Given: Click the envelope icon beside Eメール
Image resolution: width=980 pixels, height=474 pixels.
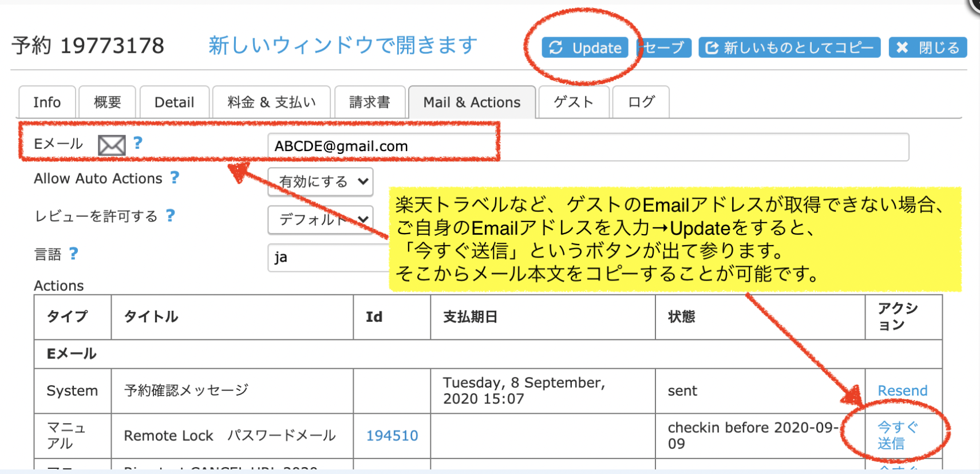Looking at the screenshot, I should (x=112, y=145).
